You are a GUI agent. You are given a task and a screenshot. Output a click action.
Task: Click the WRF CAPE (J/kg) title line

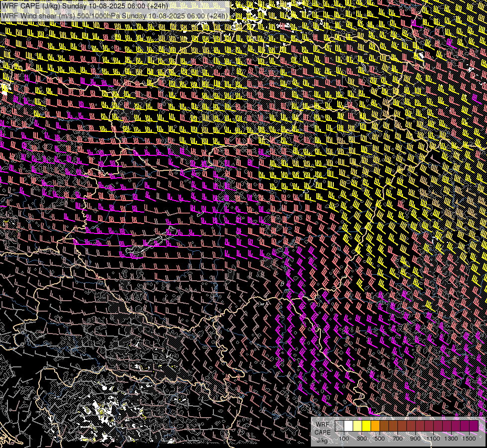tap(85, 6)
